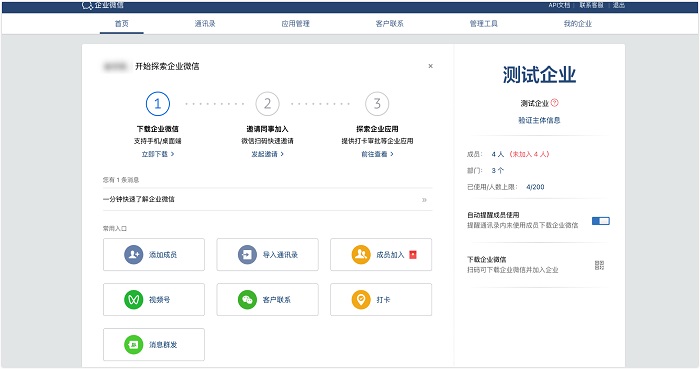Open the 成员加入 shortcut icon
700x369 pixels.
point(361,255)
